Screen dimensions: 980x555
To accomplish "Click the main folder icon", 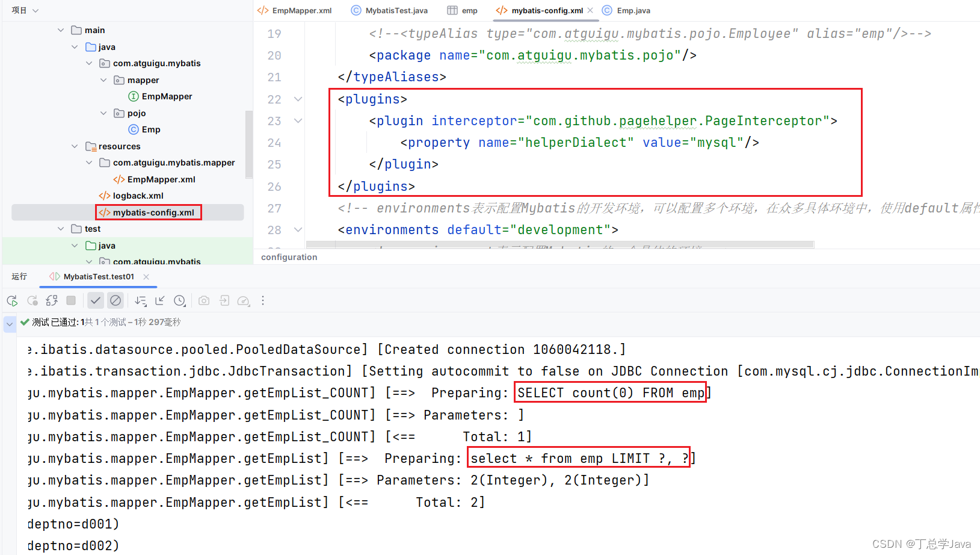I will tap(76, 30).
